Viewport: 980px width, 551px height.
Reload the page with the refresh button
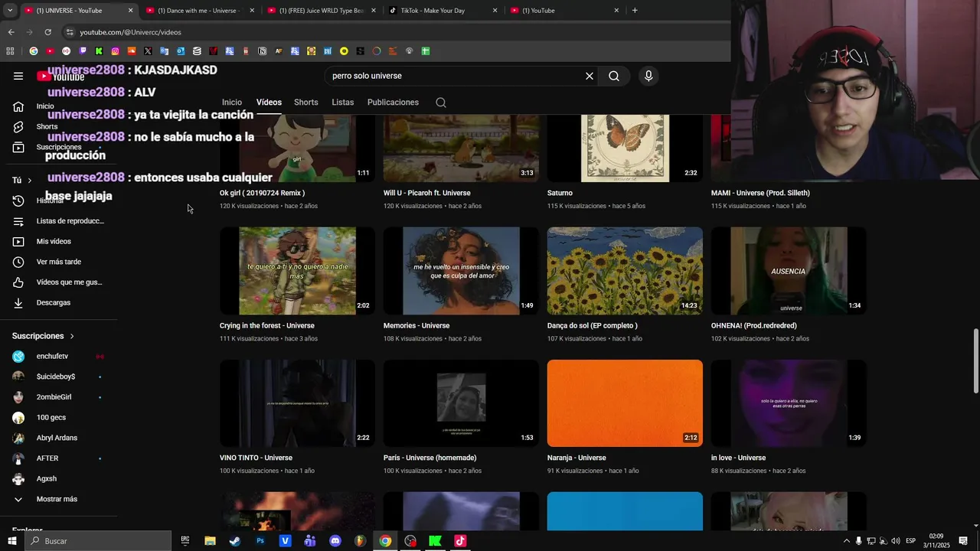47,32
